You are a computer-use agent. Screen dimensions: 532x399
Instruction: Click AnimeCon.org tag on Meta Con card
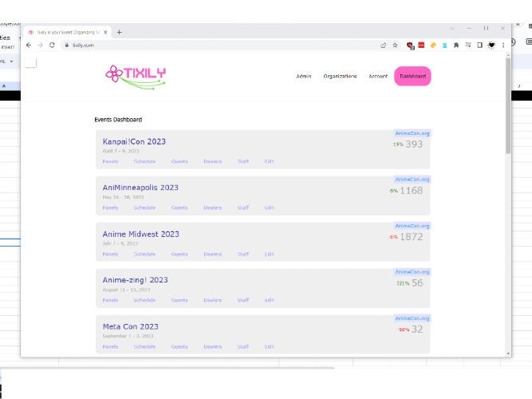point(412,318)
